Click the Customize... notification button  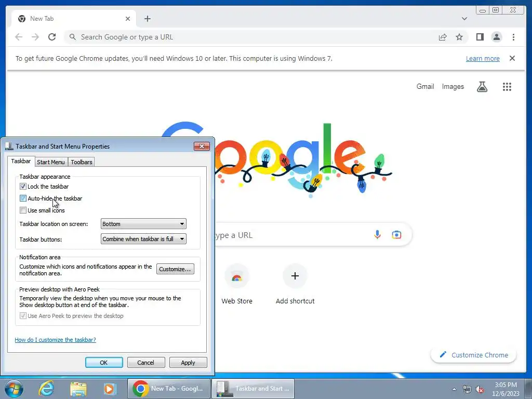click(175, 269)
